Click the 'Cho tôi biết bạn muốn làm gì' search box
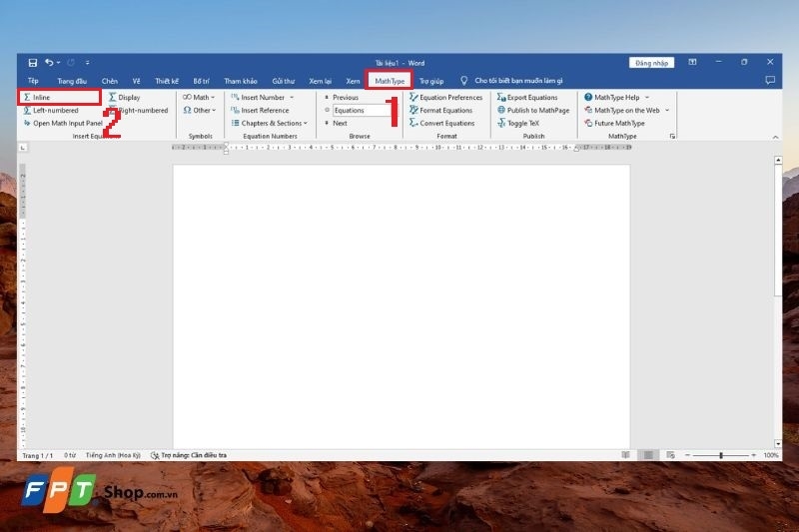The width and height of the screenshot is (799, 532). click(x=518, y=81)
